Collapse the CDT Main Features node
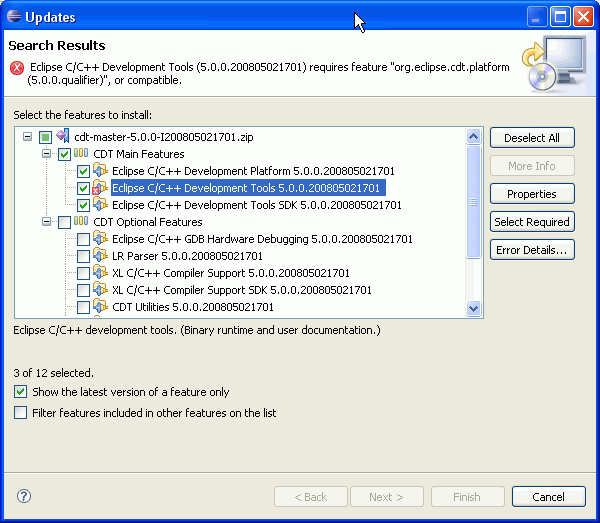 click(x=46, y=154)
